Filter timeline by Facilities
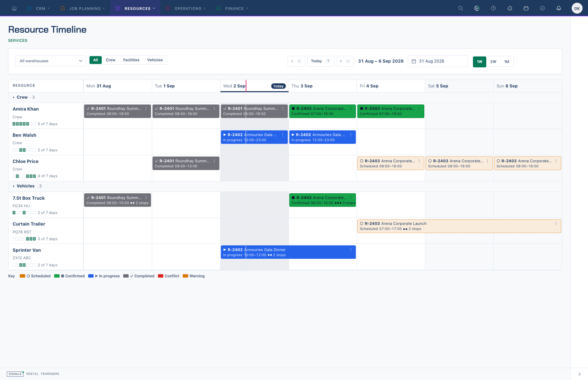This screenshot has height=380, width=588. pyautogui.click(x=131, y=60)
